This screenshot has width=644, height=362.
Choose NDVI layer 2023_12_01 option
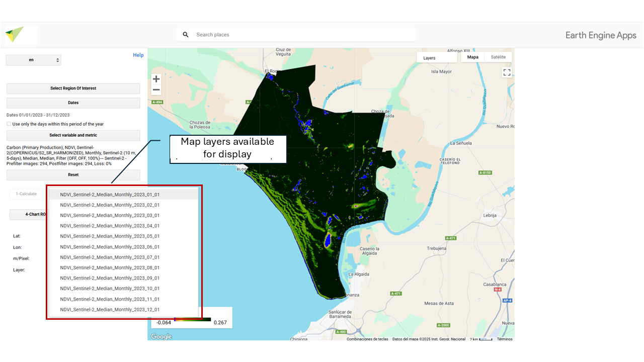pyautogui.click(x=110, y=310)
